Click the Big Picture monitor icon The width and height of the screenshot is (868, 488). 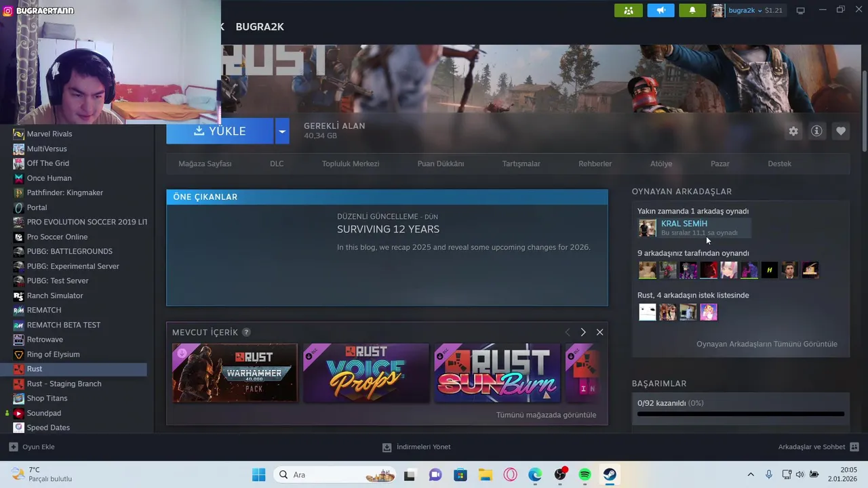(x=800, y=10)
